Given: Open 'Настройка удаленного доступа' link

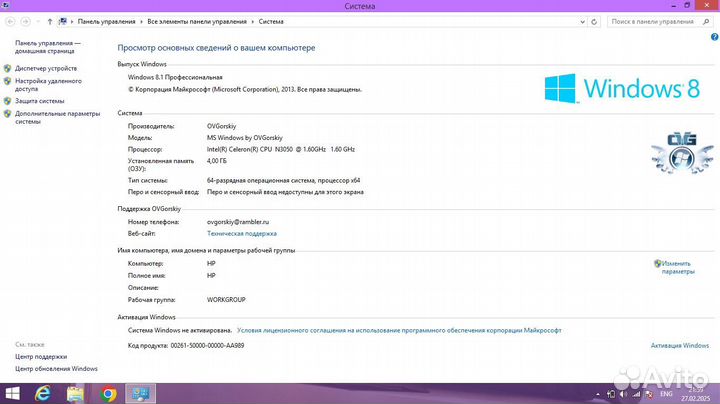Looking at the screenshot, I should 48,85.
